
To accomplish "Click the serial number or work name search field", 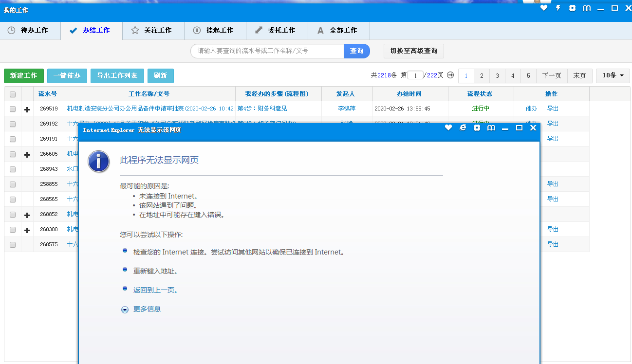I will click(x=267, y=51).
